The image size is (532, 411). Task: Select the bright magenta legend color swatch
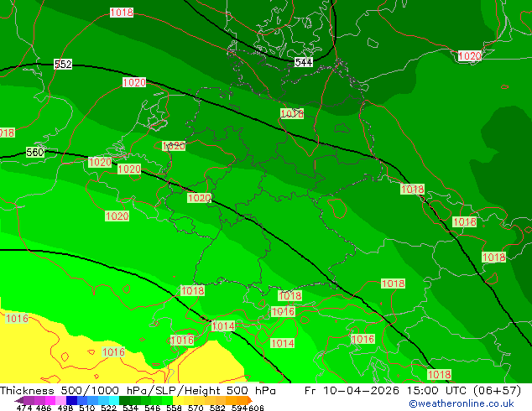(50, 400)
